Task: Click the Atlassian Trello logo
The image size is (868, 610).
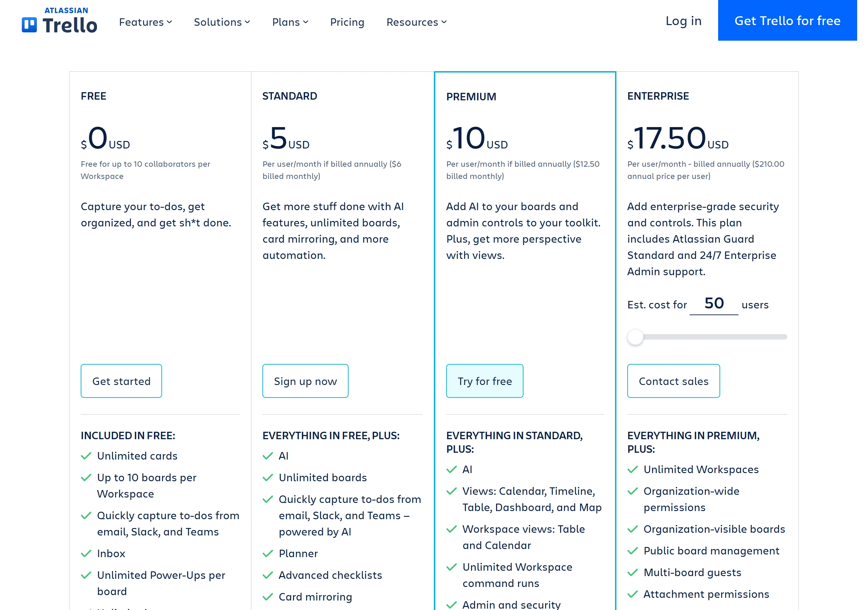Action: click(59, 21)
